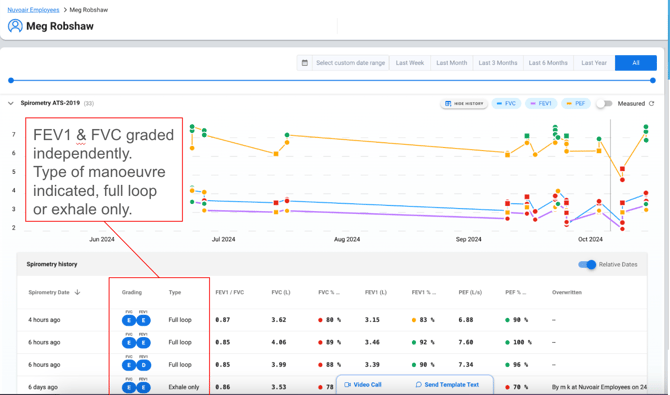Click the FVC grade badge in first row
The image size is (670, 395).
coord(129,320)
